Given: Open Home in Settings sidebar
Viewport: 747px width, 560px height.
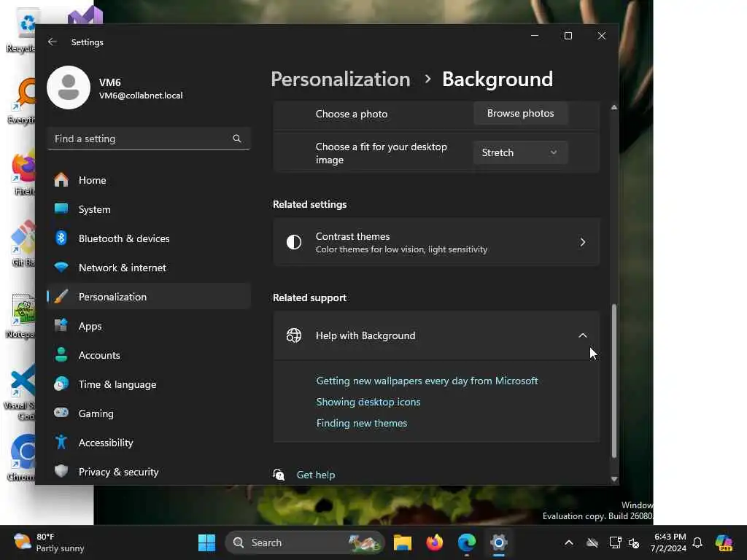Looking at the screenshot, I should pos(149,180).
